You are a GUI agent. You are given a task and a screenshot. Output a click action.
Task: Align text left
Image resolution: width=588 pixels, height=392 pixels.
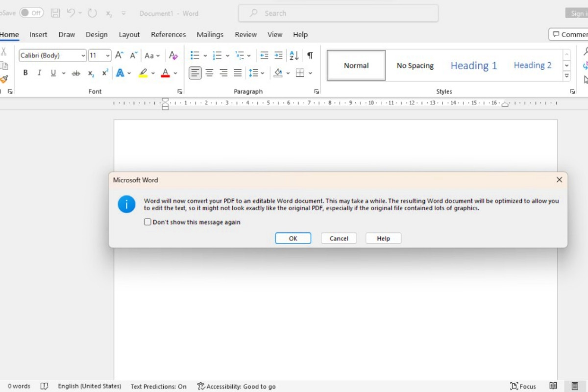click(x=195, y=73)
